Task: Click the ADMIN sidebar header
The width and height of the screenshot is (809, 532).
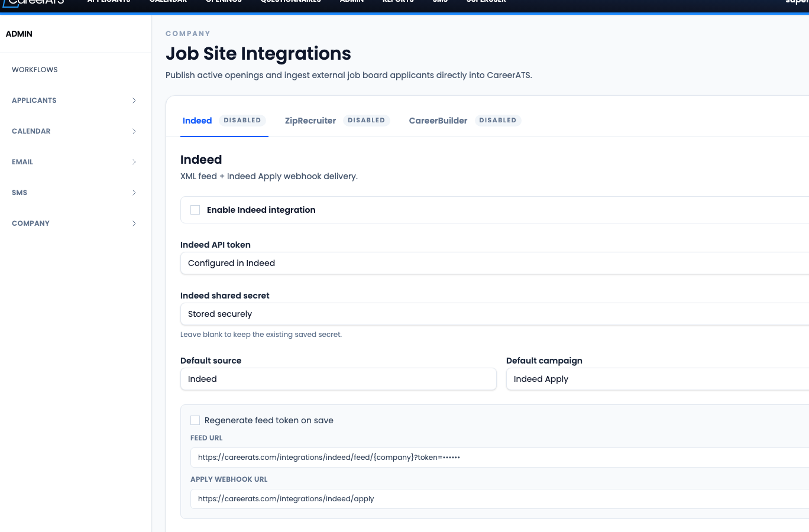Action: coord(19,34)
